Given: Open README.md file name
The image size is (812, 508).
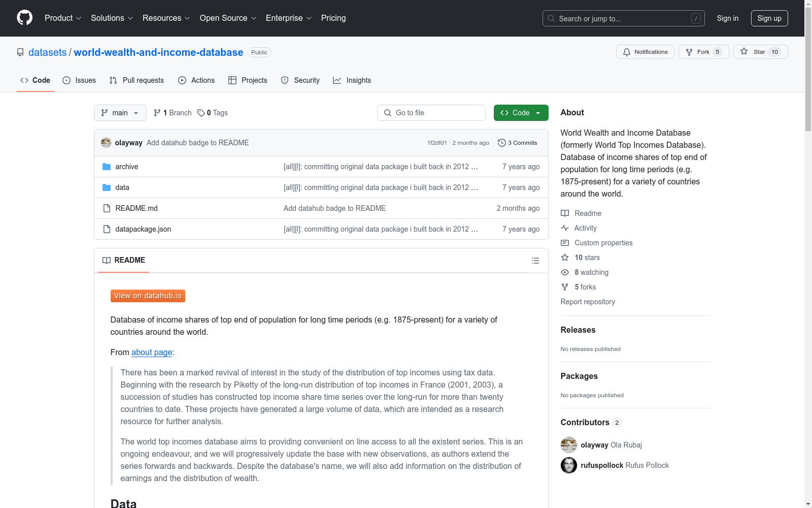Looking at the screenshot, I should pos(137,208).
